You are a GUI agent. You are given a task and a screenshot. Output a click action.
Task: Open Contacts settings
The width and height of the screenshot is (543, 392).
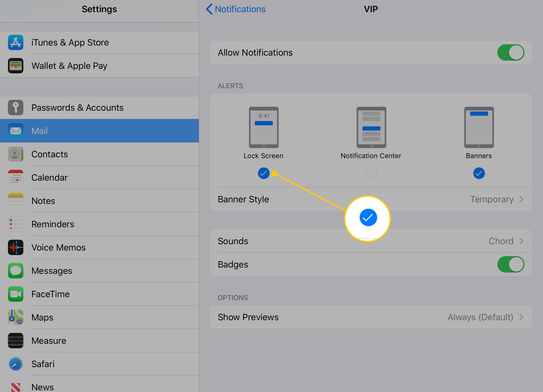(99, 154)
